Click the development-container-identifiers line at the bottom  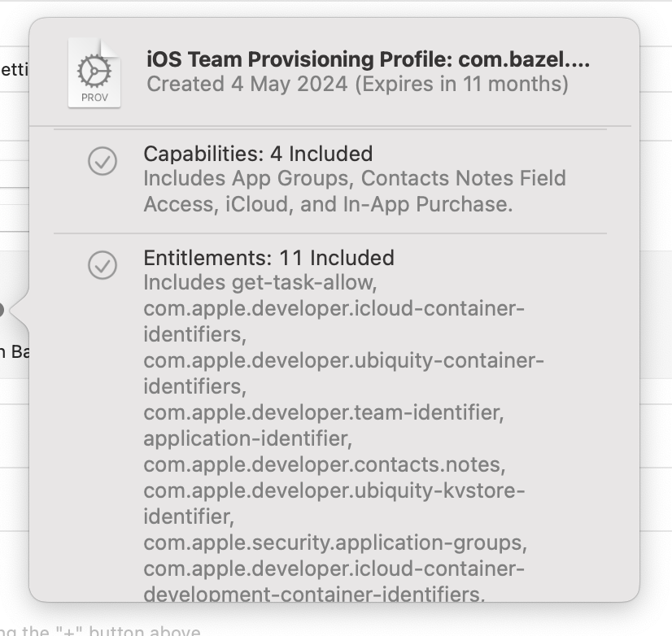pyautogui.click(x=314, y=594)
